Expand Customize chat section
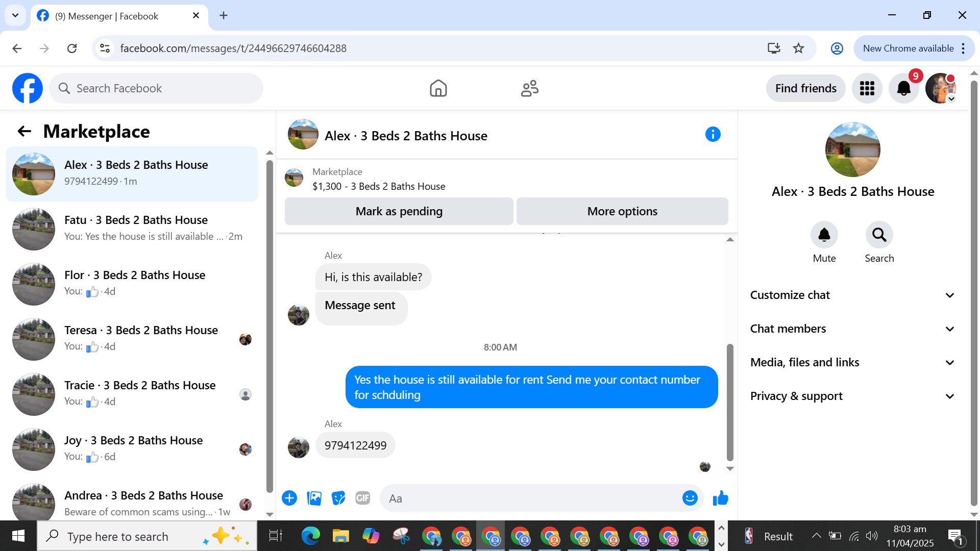 tap(852, 295)
